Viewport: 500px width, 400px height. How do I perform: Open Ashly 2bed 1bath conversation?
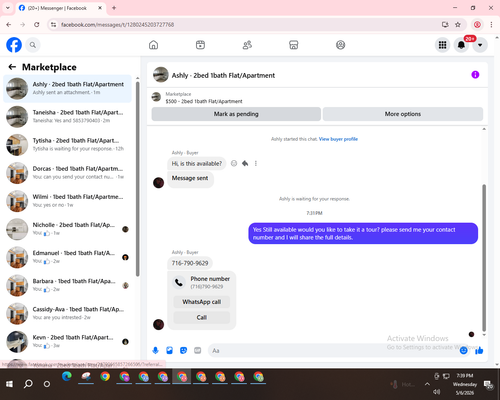point(67,88)
